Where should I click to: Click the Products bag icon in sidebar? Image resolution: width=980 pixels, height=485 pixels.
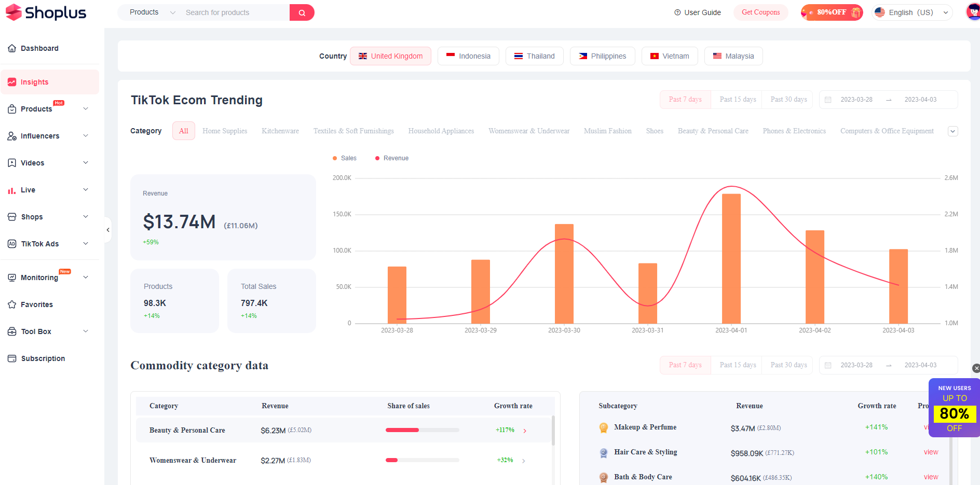click(x=12, y=109)
